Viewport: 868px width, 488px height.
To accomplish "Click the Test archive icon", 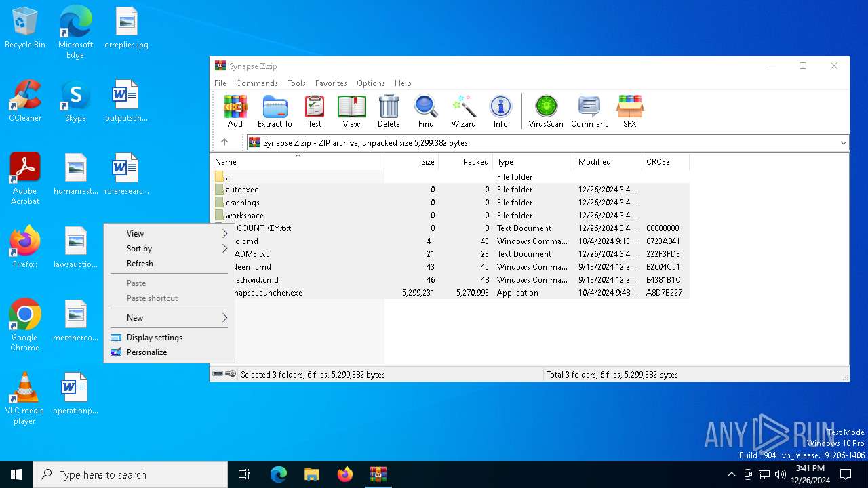I will pos(315,111).
